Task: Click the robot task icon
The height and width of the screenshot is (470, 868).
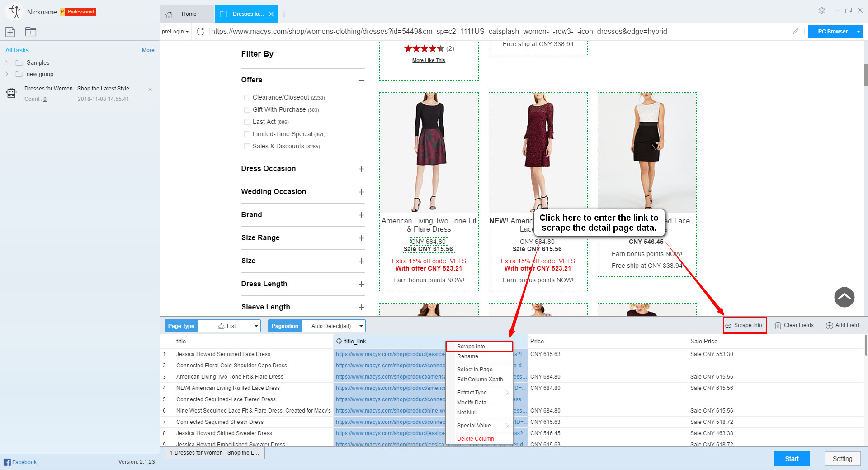Action: point(11,93)
